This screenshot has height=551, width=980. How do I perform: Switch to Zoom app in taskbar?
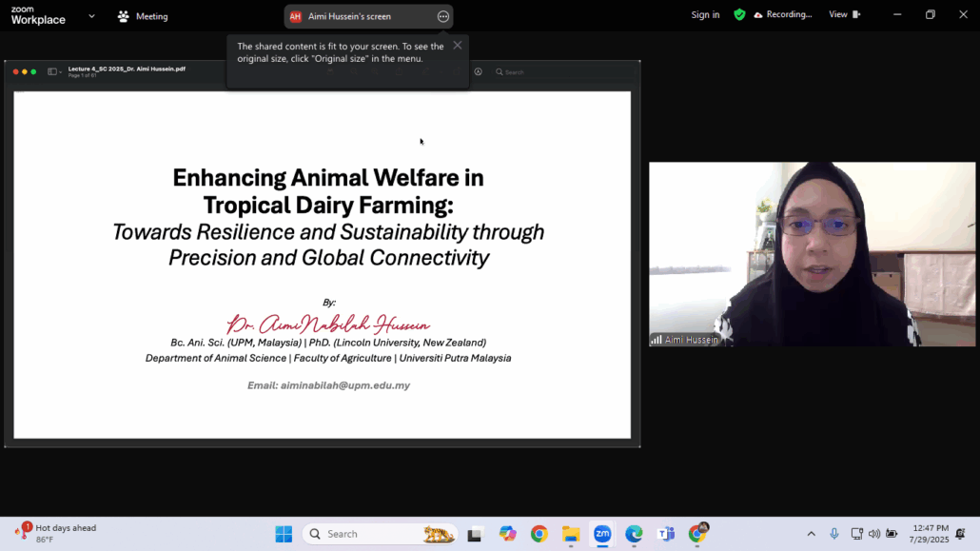[x=602, y=534]
